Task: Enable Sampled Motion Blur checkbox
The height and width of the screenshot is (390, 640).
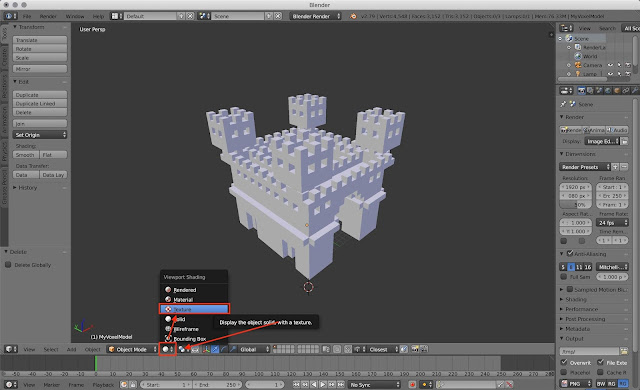Action: tap(570, 289)
